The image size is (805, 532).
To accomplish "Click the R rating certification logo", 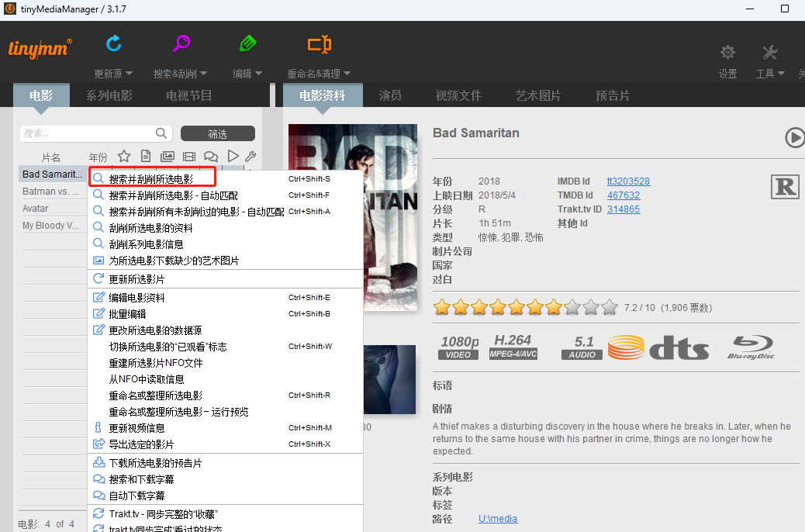I will [785, 186].
